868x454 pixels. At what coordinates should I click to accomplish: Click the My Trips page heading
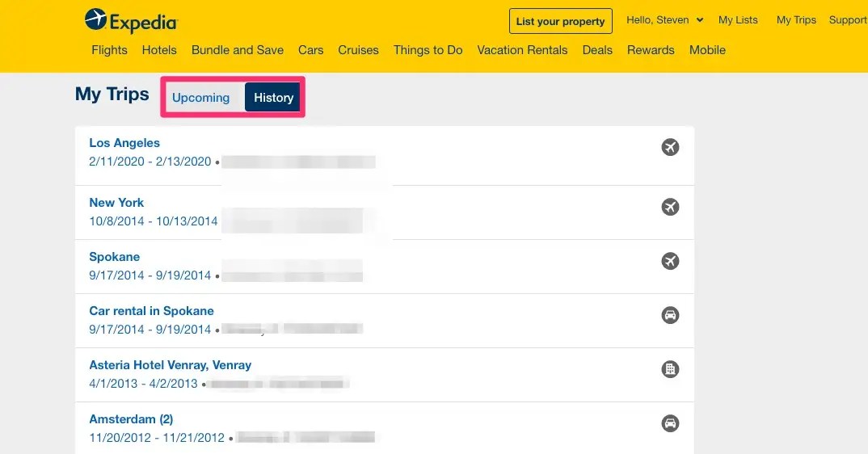point(112,95)
